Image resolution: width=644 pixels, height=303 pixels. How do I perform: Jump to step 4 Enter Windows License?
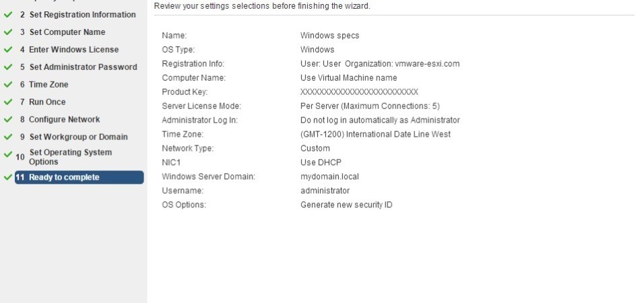click(69, 50)
